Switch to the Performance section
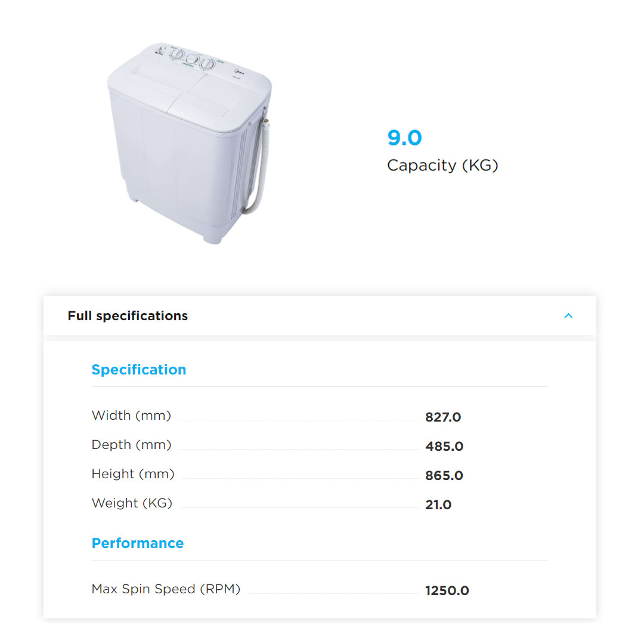 (x=138, y=543)
